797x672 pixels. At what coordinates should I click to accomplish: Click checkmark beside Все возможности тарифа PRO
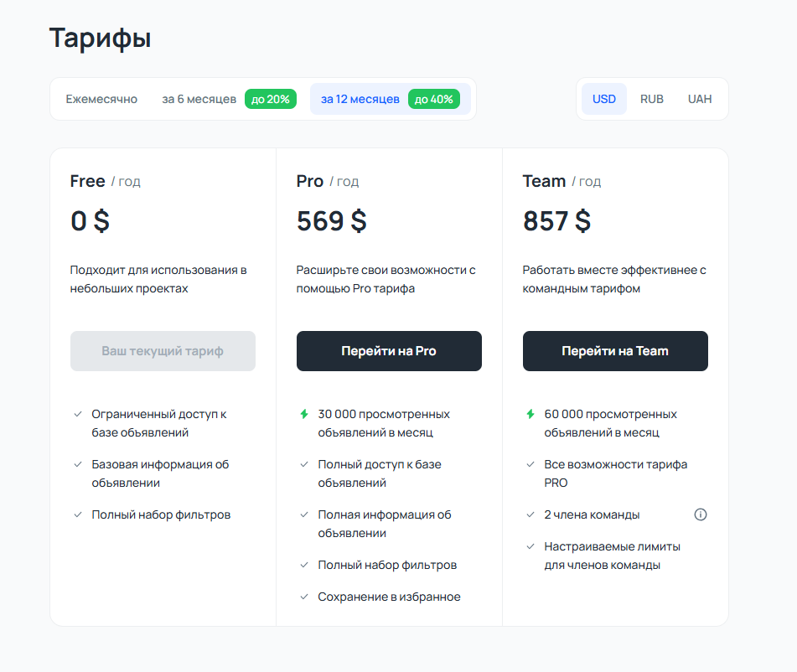point(530,464)
